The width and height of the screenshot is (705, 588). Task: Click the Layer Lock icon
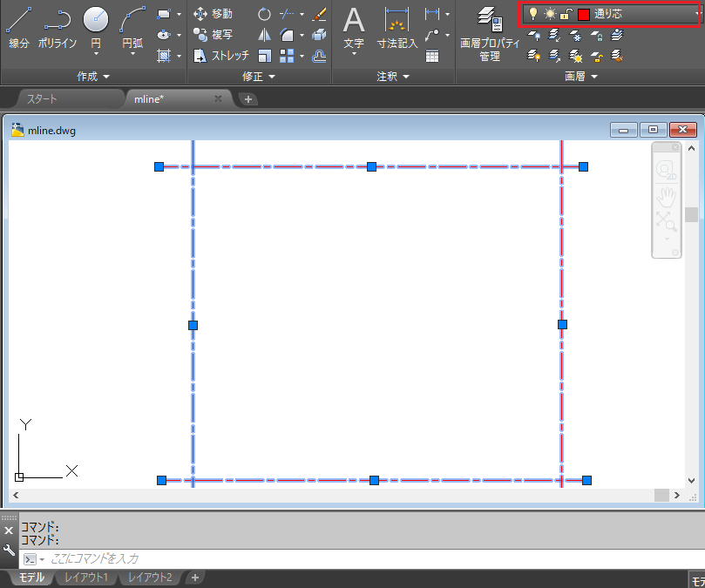597,35
